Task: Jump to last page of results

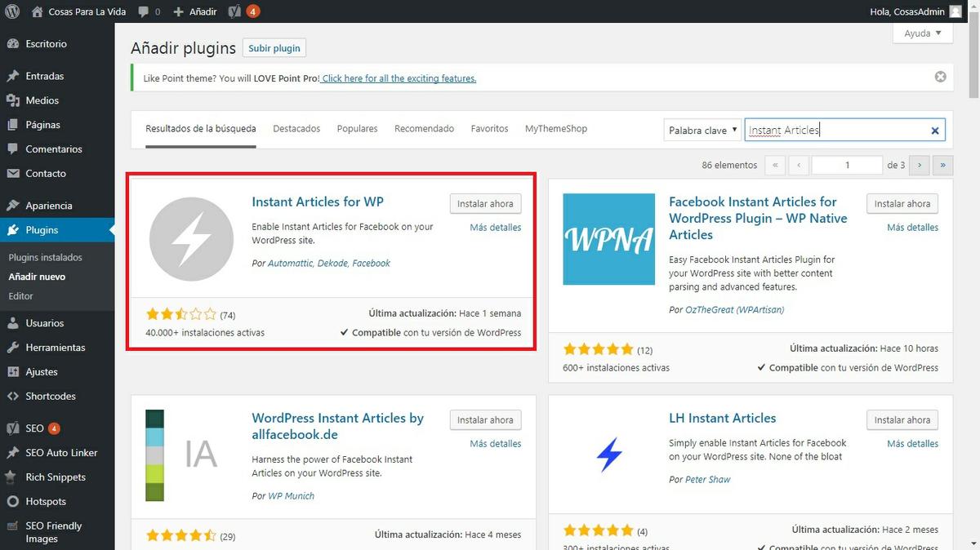Action: (x=943, y=165)
